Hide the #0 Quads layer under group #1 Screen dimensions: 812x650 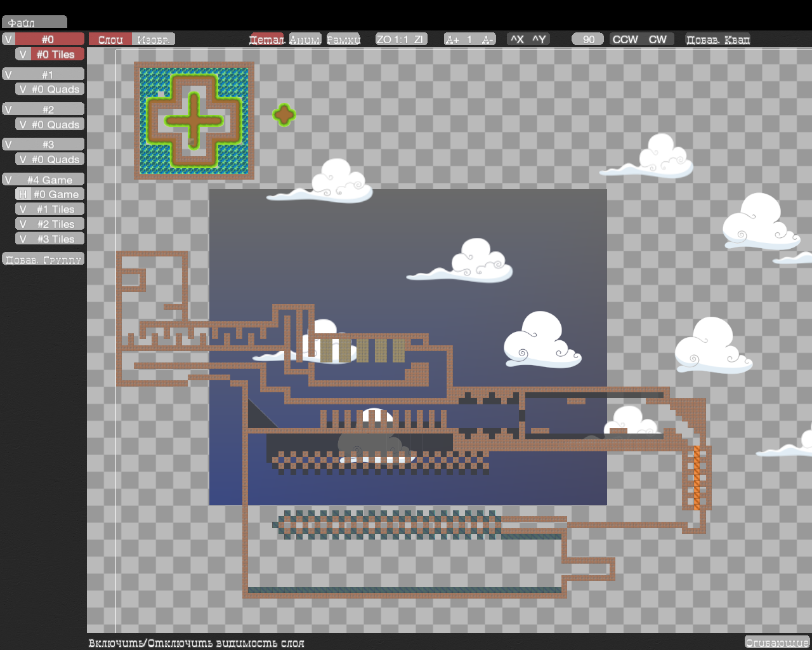pos(23,90)
